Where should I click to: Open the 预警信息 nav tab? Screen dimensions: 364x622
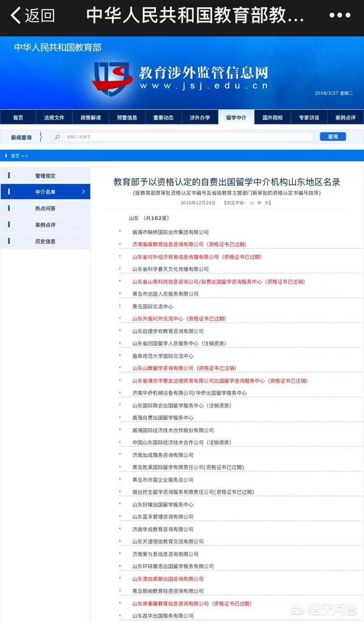coord(127,117)
